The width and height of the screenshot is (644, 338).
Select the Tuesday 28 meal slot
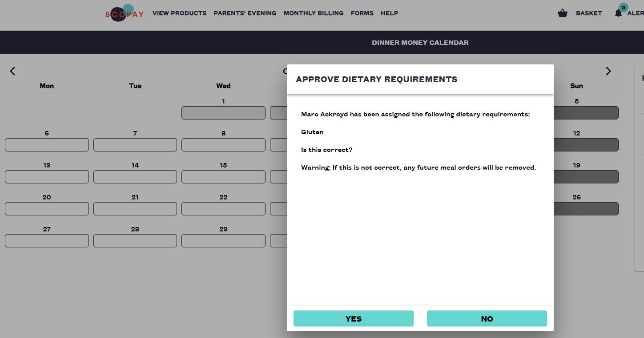[x=135, y=241]
